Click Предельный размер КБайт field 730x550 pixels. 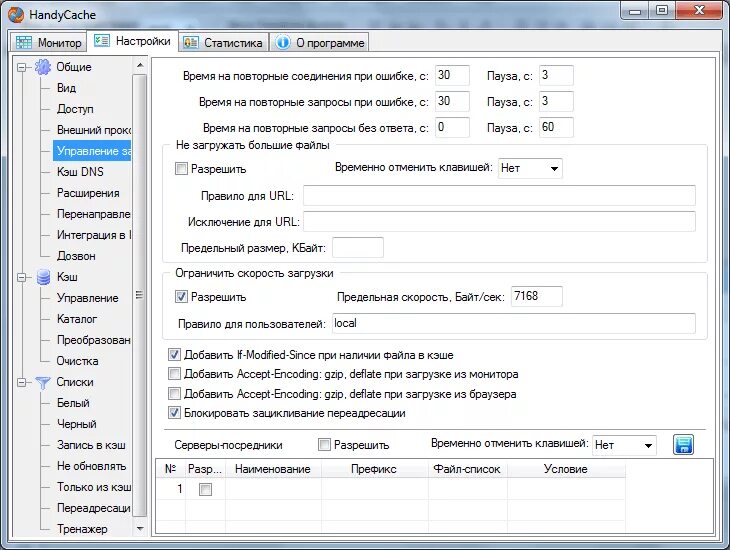(358, 248)
